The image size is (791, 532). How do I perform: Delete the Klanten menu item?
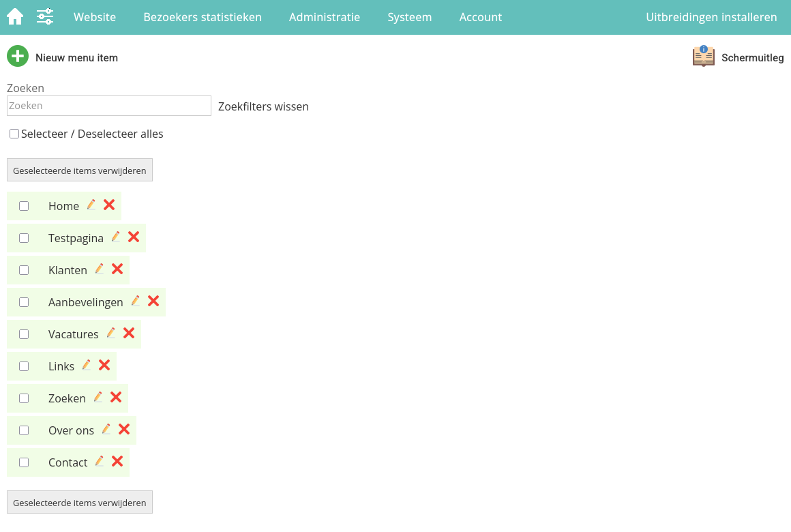pyautogui.click(x=117, y=269)
